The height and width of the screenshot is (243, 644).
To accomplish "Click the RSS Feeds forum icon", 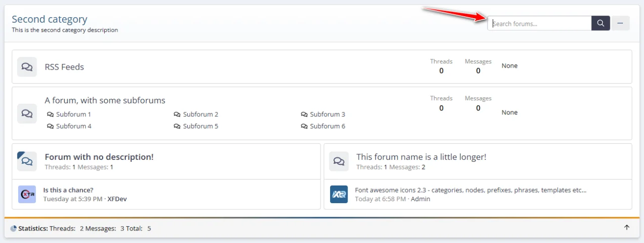I will click(27, 67).
